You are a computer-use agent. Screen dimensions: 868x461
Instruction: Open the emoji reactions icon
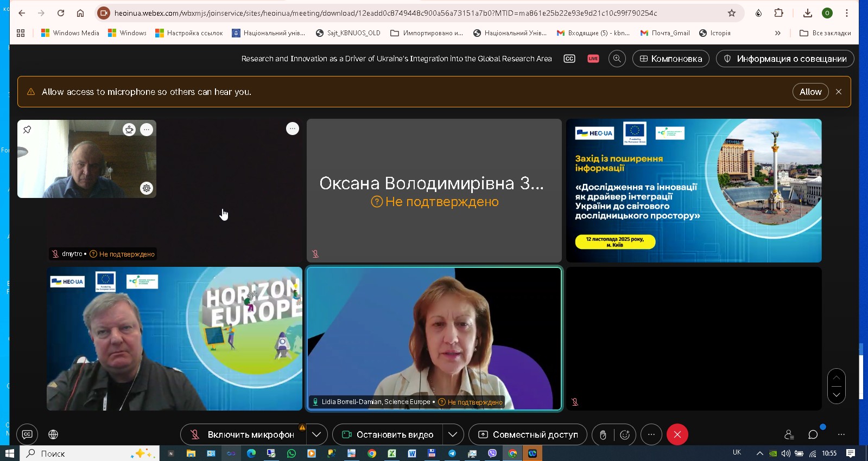tap(625, 434)
